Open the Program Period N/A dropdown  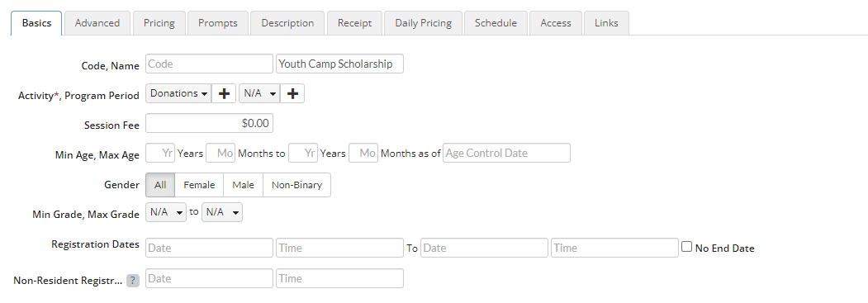click(259, 94)
